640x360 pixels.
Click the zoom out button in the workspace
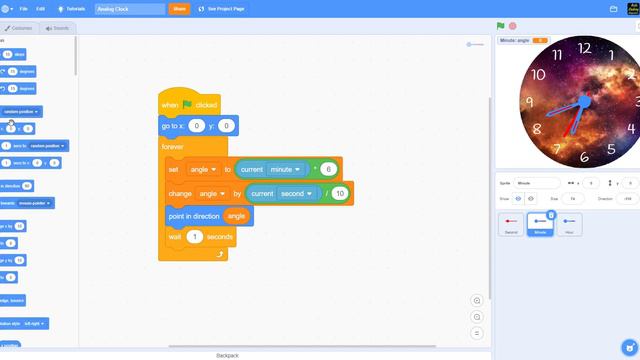(x=477, y=317)
